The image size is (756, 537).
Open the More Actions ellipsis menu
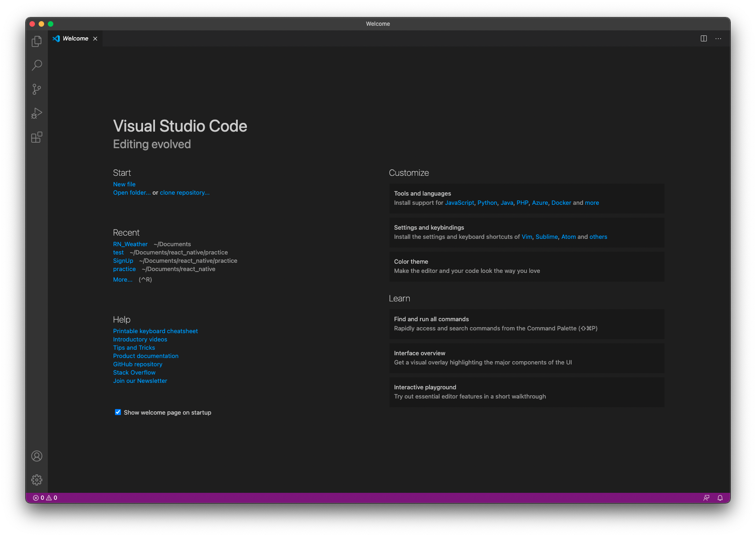[718, 39]
